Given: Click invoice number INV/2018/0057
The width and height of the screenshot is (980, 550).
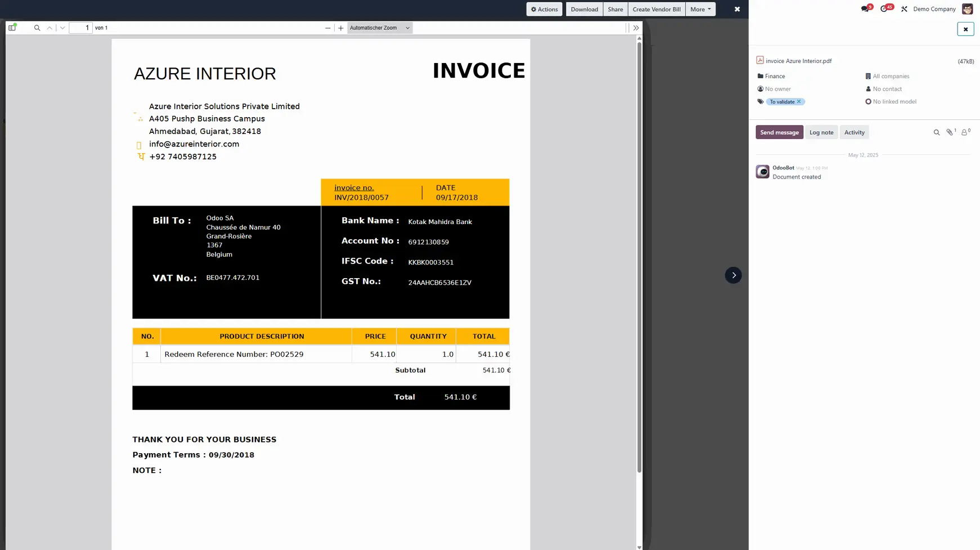Looking at the screenshot, I should [x=361, y=198].
